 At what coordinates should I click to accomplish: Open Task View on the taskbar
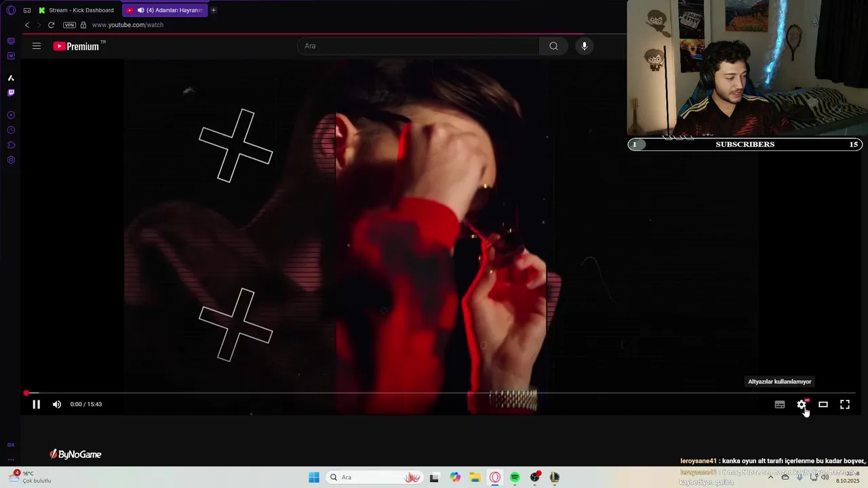click(x=435, y=477)
